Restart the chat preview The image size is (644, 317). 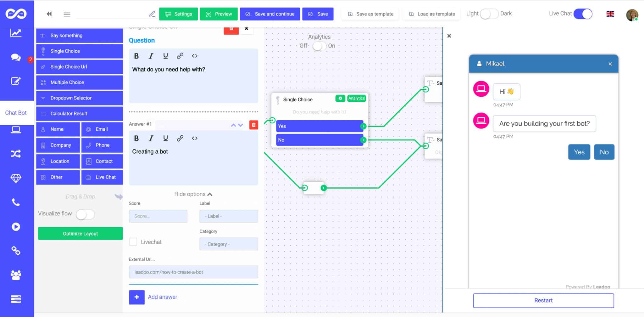tap(543, 300)
